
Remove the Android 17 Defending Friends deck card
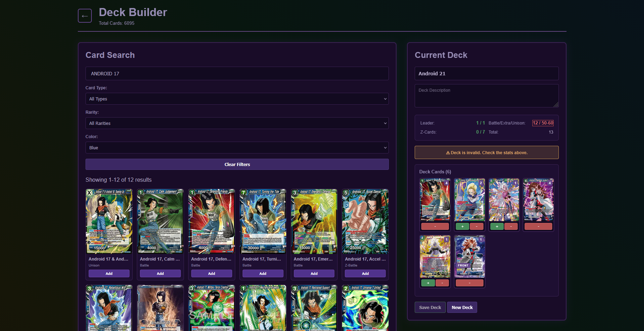tap(435, 226)
